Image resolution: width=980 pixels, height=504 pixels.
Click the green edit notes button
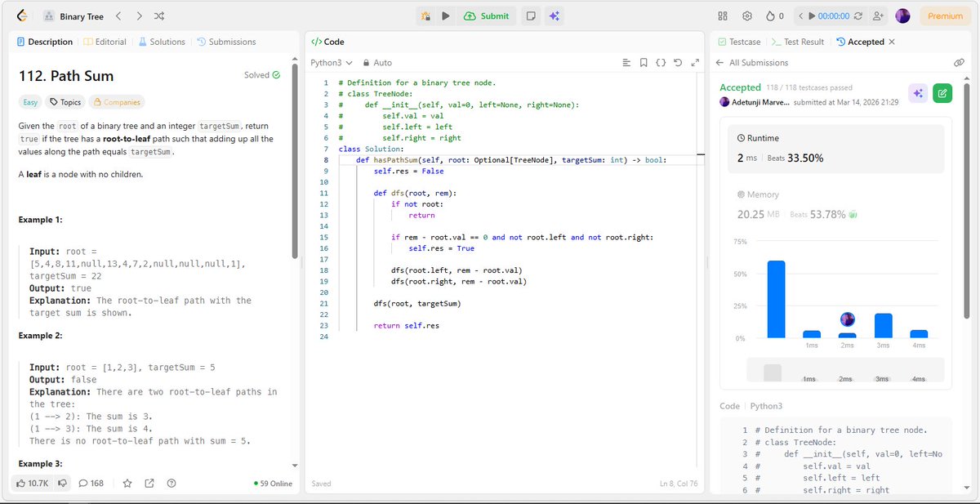(x=942, y=93)
